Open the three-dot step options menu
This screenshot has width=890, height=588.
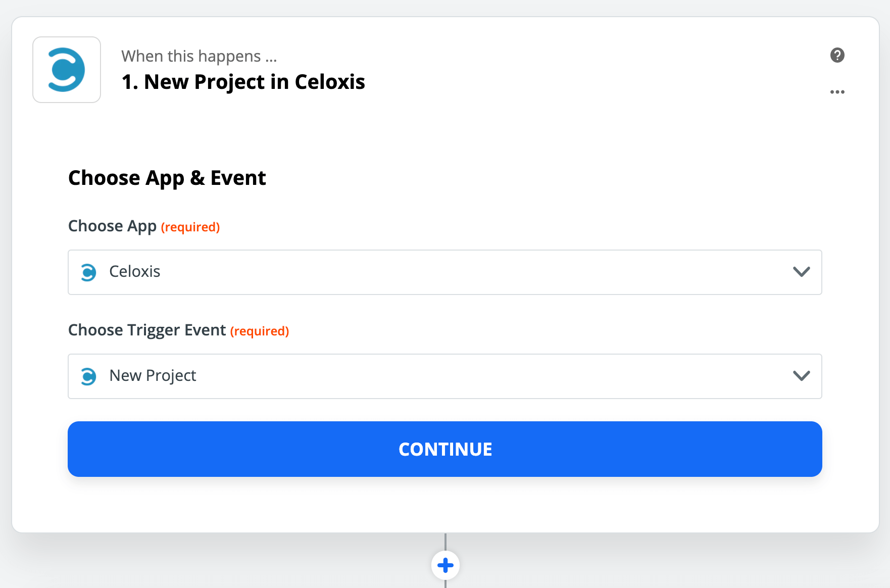(837, 92)
